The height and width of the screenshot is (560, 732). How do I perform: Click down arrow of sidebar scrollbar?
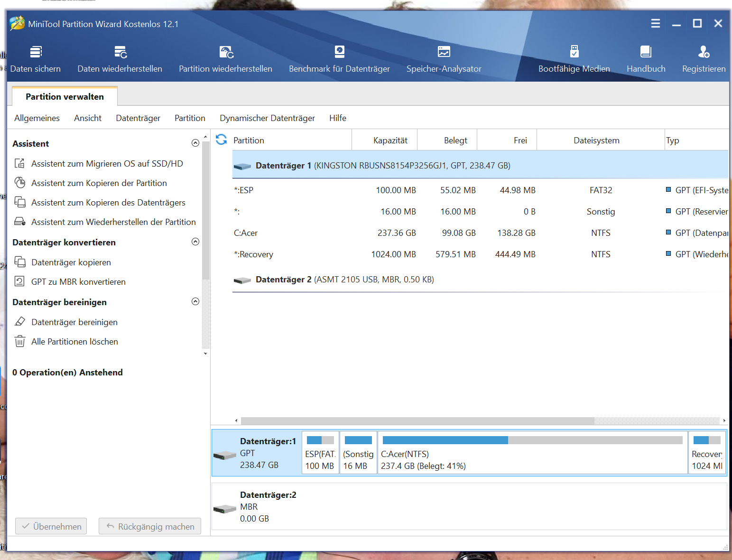205,353
